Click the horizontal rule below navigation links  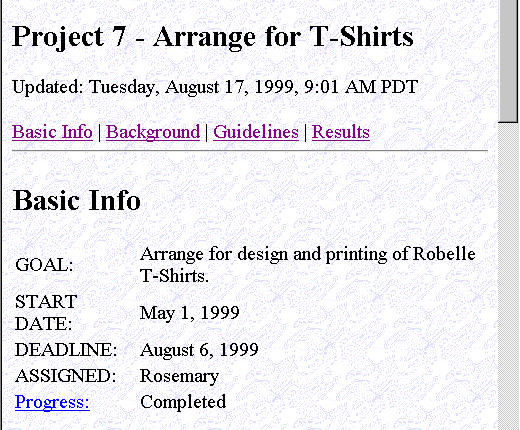click(250, 151)
